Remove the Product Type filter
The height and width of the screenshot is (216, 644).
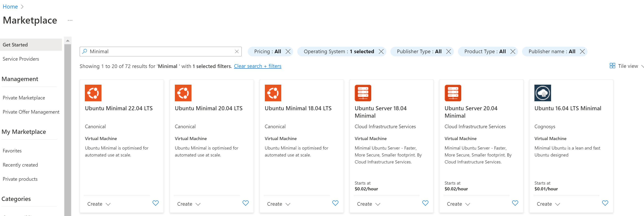pos(513,51)
